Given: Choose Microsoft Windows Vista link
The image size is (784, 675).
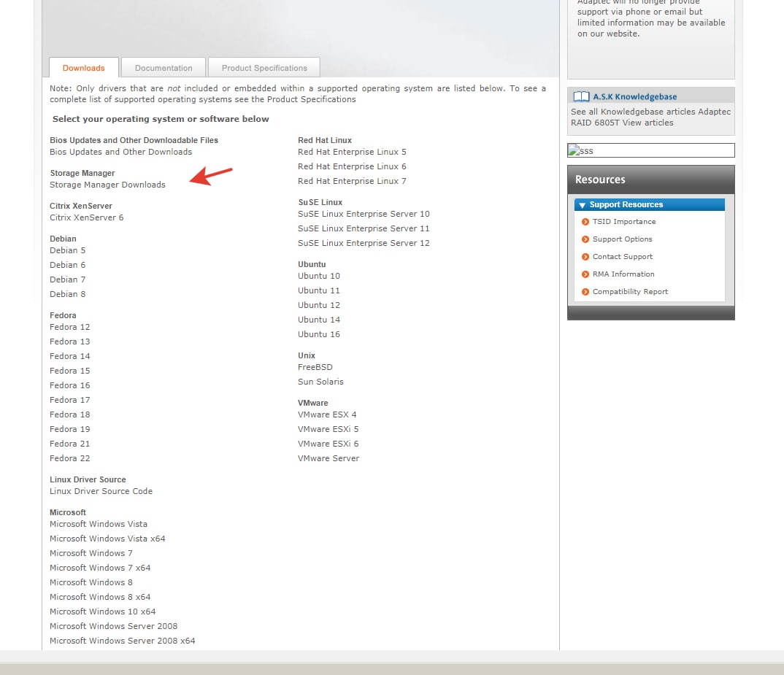Looking at the screenshot, I should [99, 524].
